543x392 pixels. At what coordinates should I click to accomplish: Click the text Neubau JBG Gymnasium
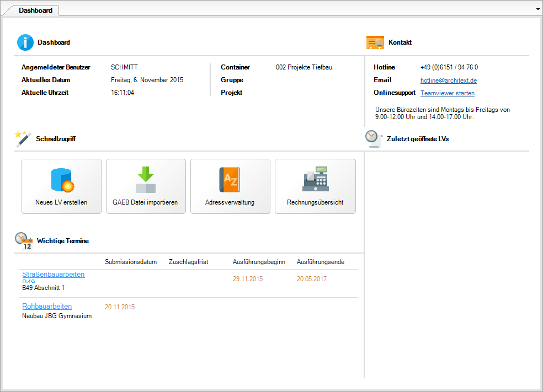[x=57, y=316]
